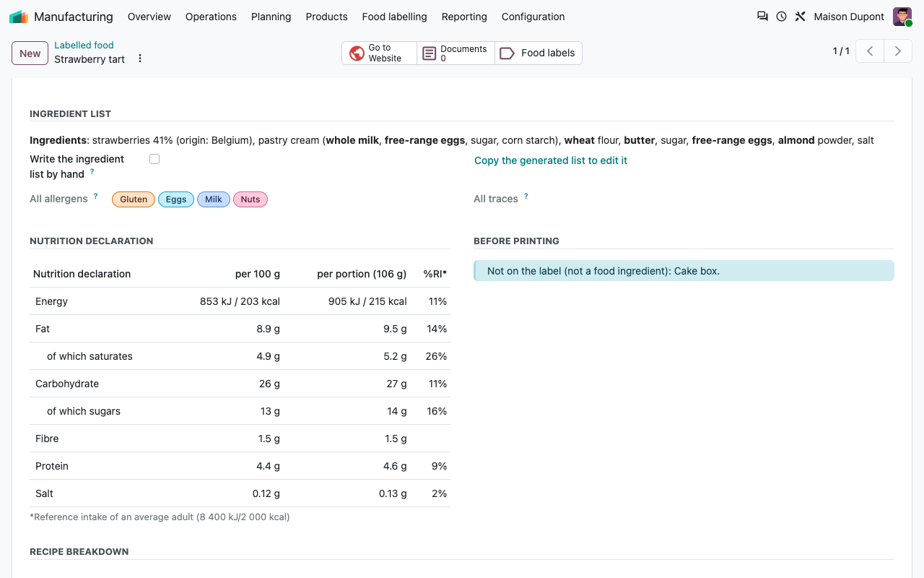Image resolution: width=924 pixels, height=578 pixels.
Task: Open the conversations chat icon
Action: [x=762, y=17]
